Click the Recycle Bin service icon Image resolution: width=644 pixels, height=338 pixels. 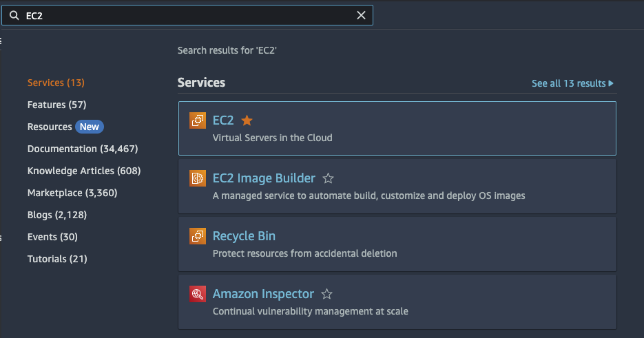tap(198, 236)
